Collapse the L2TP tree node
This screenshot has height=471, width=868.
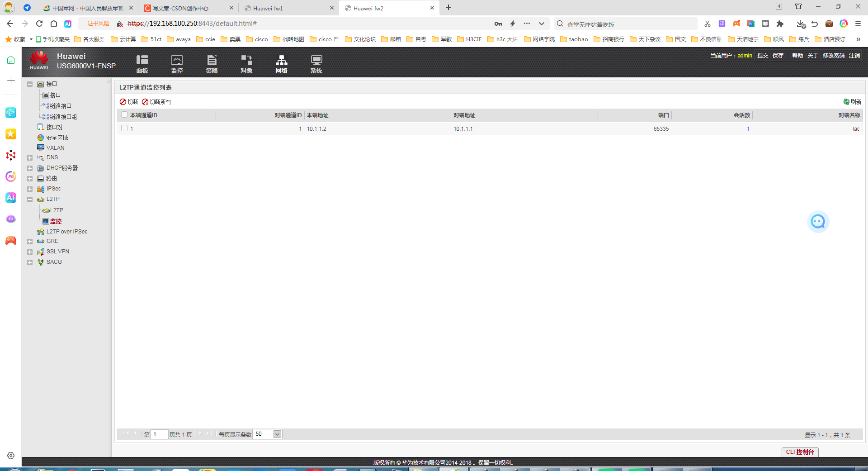click(30, 200)
